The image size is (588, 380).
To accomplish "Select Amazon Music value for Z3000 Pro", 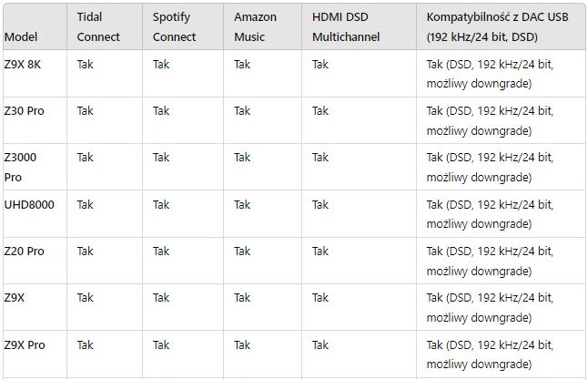I will pos(242,158).
